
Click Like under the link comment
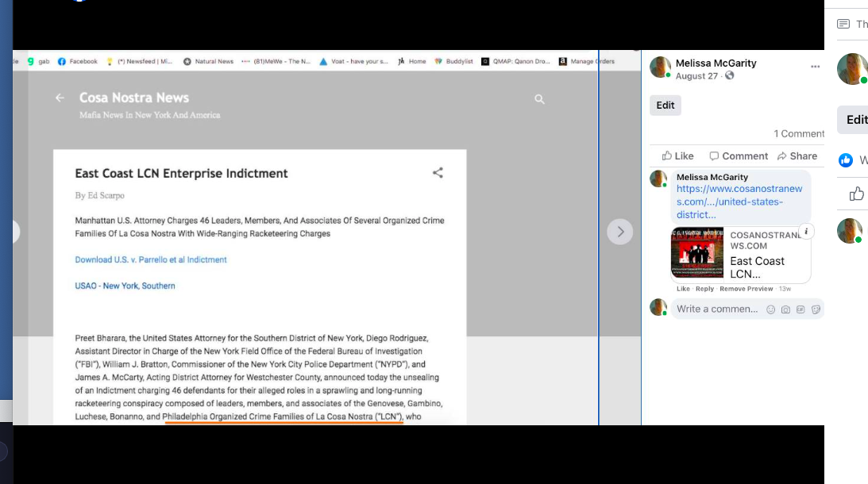tap(683, 289)
